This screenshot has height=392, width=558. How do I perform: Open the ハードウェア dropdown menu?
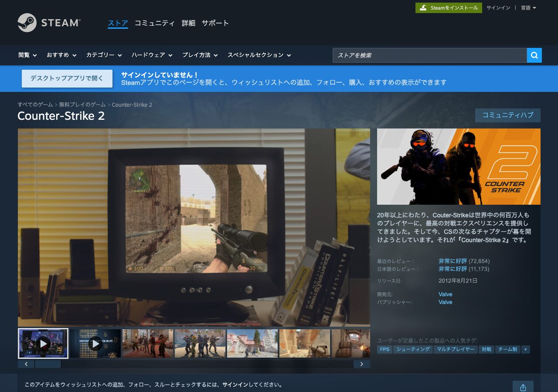[152, 55]
